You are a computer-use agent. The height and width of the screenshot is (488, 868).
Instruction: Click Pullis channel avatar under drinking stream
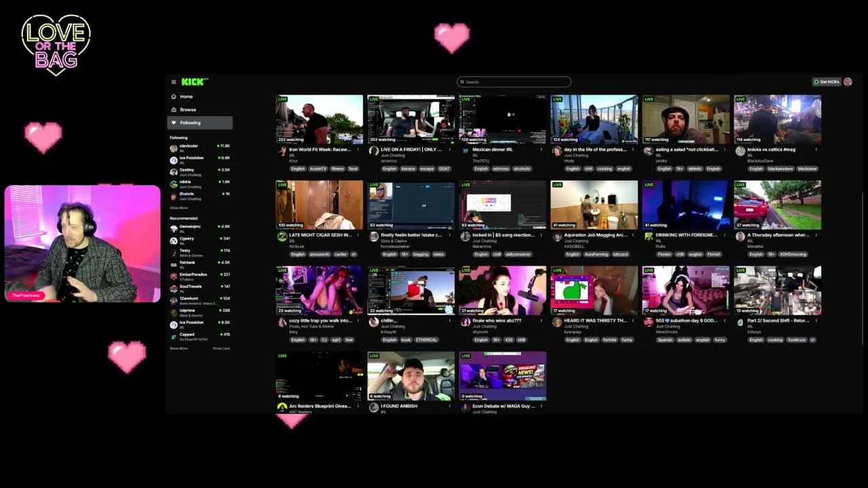(x=648, y=237)
